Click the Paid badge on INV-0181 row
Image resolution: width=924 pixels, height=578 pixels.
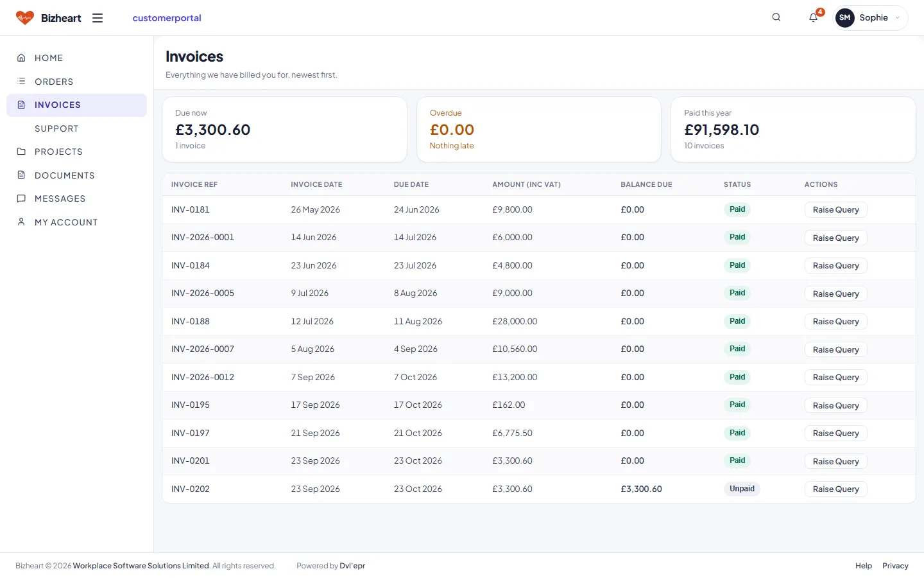coord(737,209)
